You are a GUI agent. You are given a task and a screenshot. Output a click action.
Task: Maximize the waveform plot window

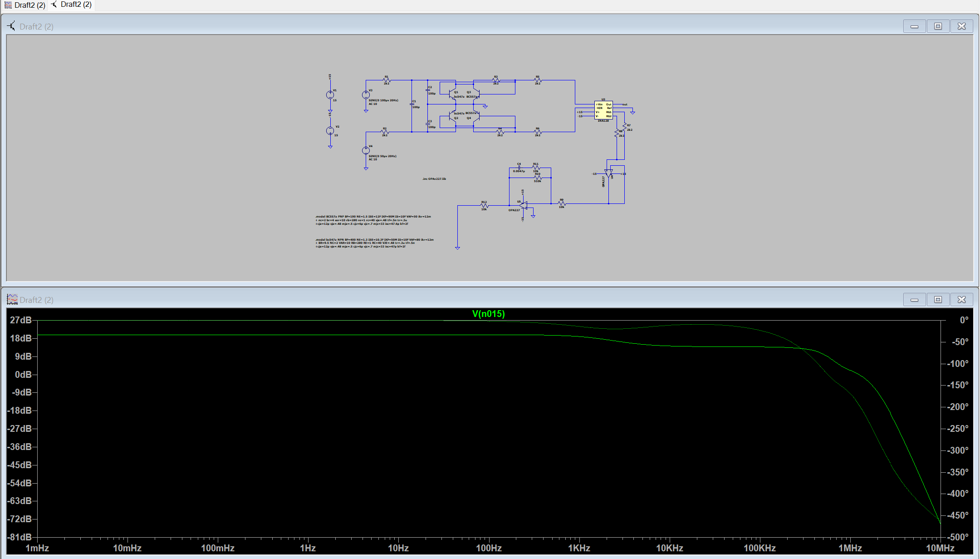[x=938, y=300]
